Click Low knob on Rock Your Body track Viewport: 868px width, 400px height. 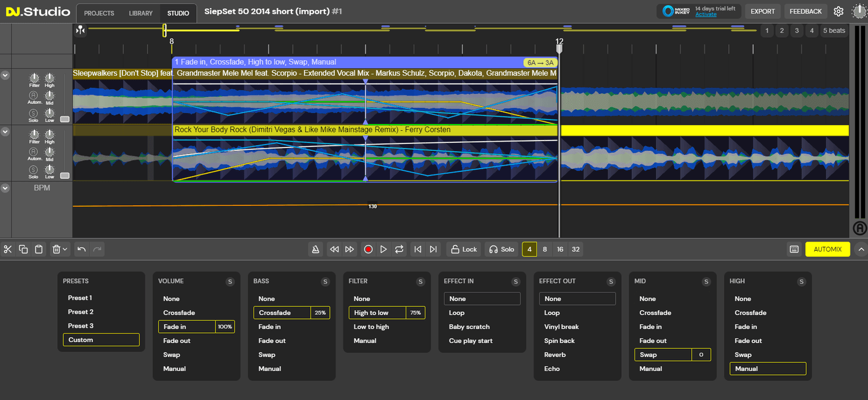coord(50,169)
